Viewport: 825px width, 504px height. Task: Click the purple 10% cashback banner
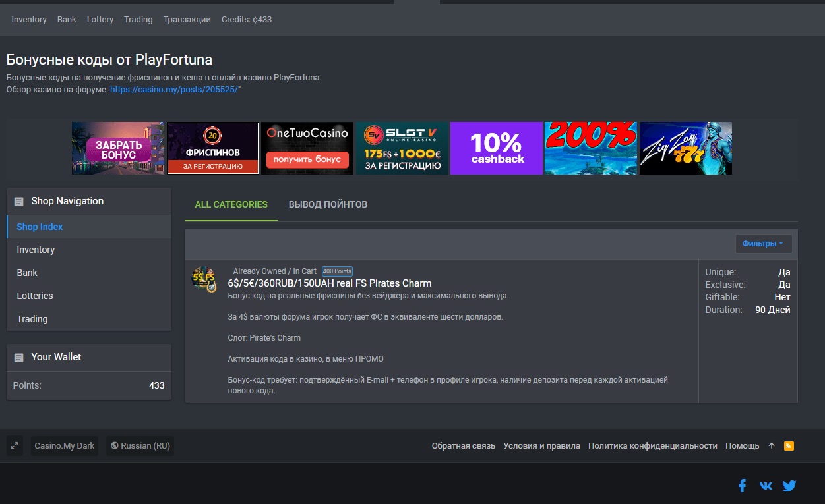[497, 148]
